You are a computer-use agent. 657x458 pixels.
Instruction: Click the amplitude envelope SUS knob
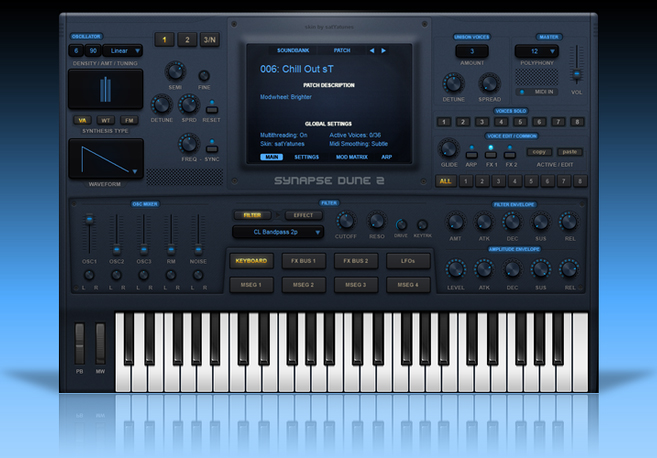point(541,269)
